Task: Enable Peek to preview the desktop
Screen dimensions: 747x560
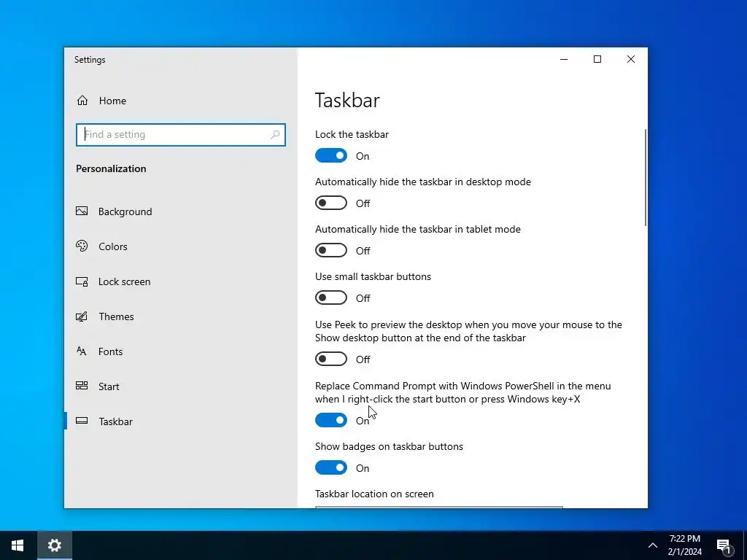Action: (331, 359)
